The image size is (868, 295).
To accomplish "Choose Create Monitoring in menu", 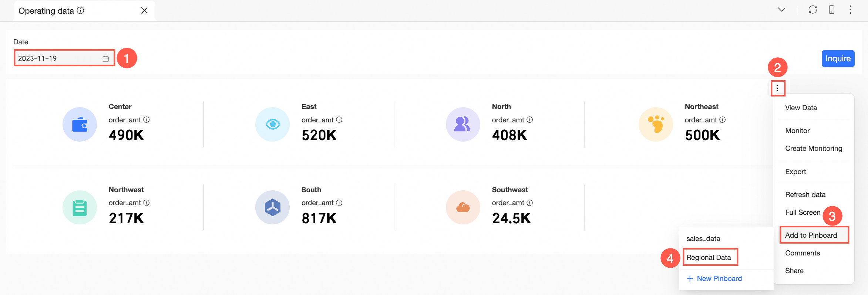I will (x=814, y=148).
